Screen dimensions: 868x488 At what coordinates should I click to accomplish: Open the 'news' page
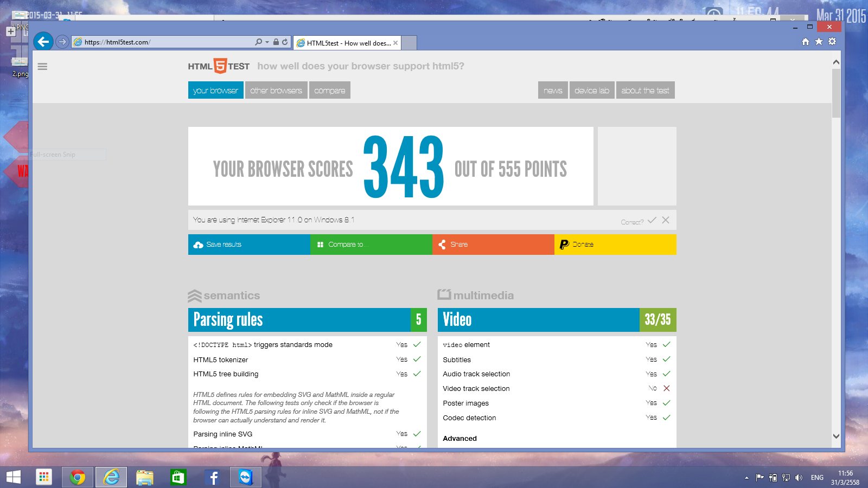pyautogui.click(x=553, y=91)
